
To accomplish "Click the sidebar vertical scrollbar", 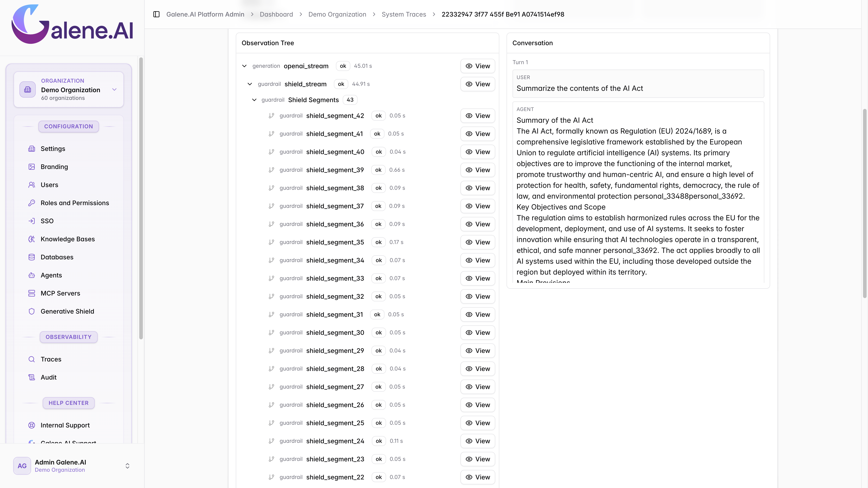I will tap(141, 199).
